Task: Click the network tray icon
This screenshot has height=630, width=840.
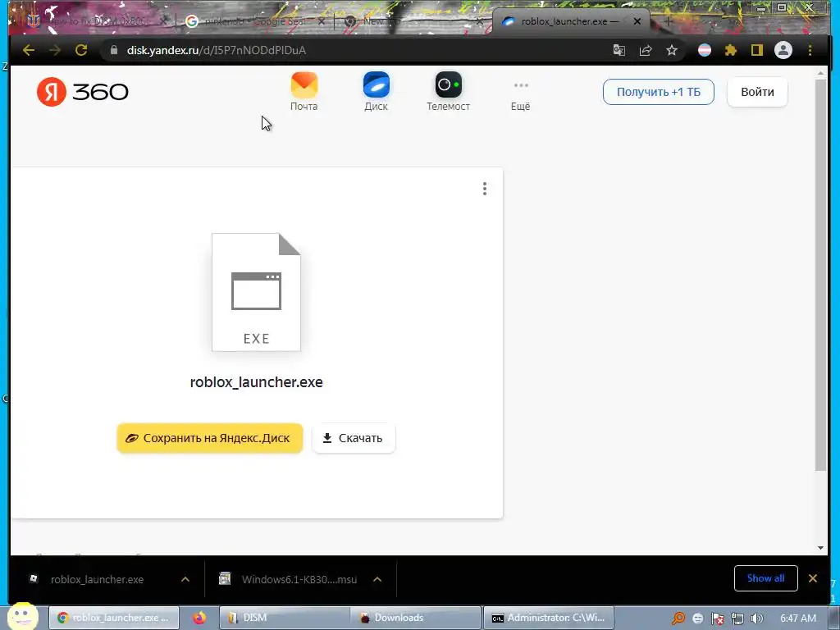Action: coord(737,619)
